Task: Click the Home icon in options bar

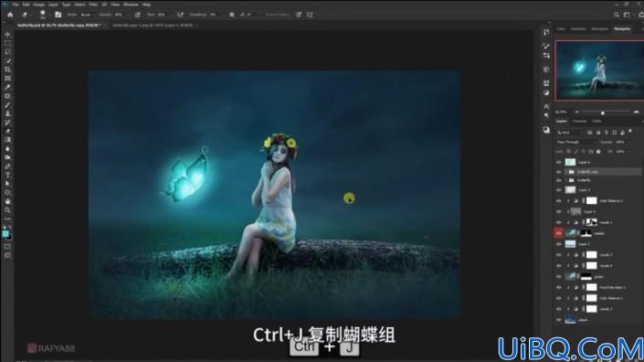Action: pyautogui.click(x=10, y=15)
